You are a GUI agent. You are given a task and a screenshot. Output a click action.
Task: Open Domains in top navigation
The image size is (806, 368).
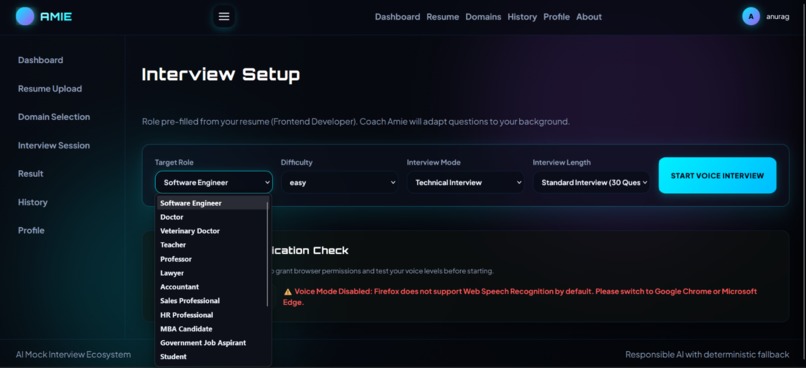pos(483,16)
